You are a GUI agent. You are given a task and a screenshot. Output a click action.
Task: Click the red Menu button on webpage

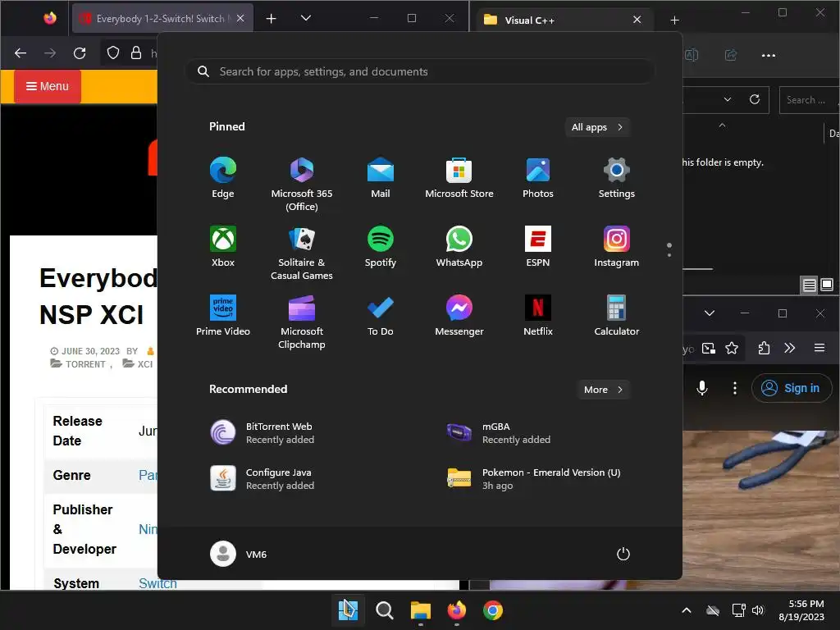coord(47,86)
